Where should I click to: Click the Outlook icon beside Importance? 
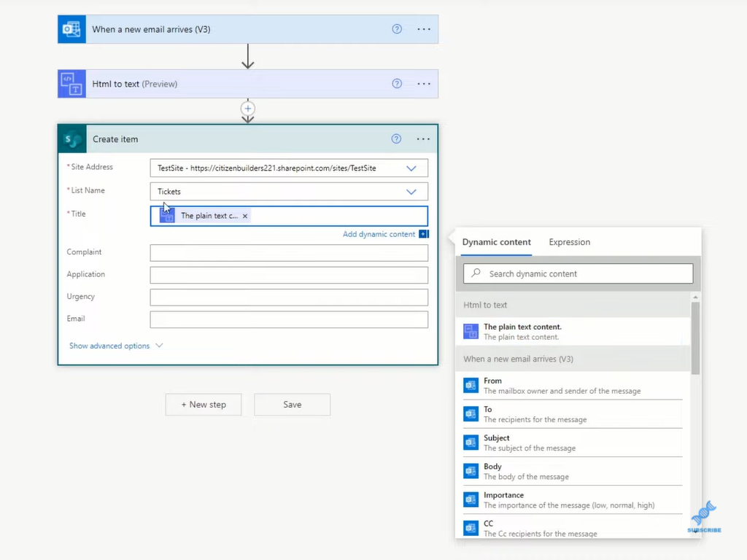tap(471, 499)
